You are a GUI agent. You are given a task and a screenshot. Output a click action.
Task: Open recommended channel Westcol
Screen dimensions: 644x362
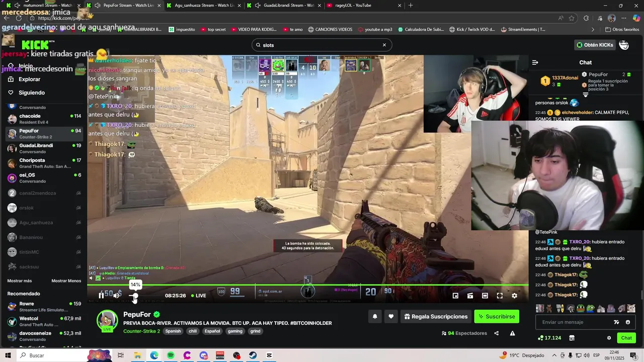point(44,321)
